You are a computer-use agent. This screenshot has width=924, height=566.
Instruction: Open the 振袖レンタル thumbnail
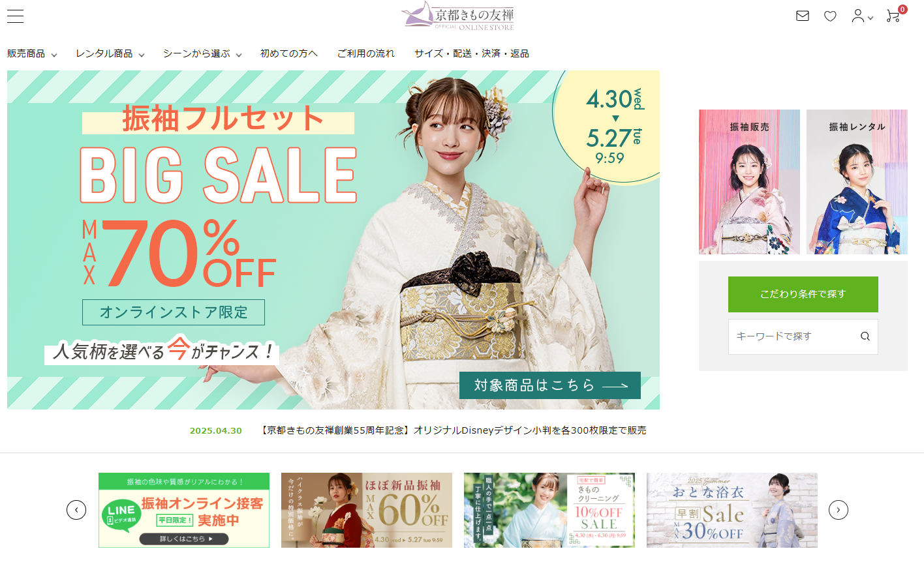pos(857,182)
